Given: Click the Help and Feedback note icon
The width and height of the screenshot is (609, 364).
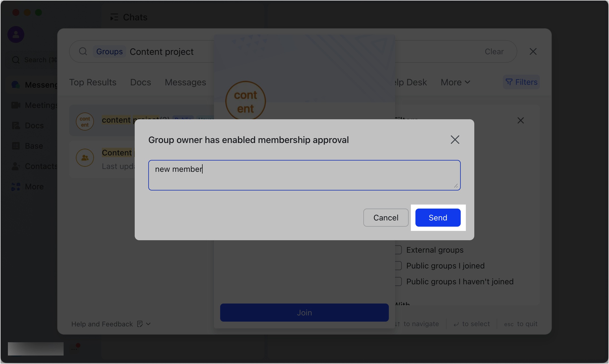Looking at the screenshot, I should click(140, 324).
